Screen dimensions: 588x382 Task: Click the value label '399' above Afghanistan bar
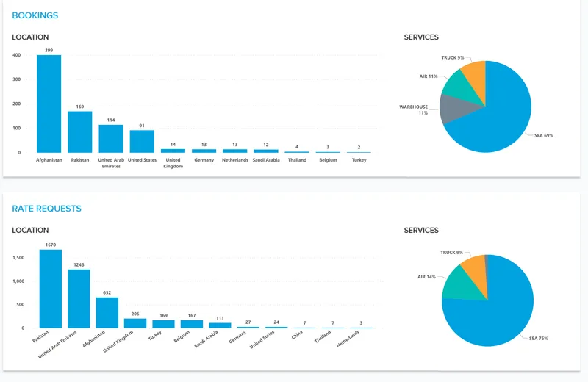tap(49, 50)
